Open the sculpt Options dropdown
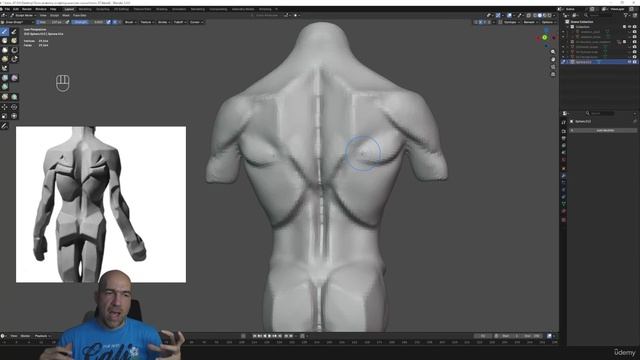This screenshot has height=360, width=640. click(548, 22)
